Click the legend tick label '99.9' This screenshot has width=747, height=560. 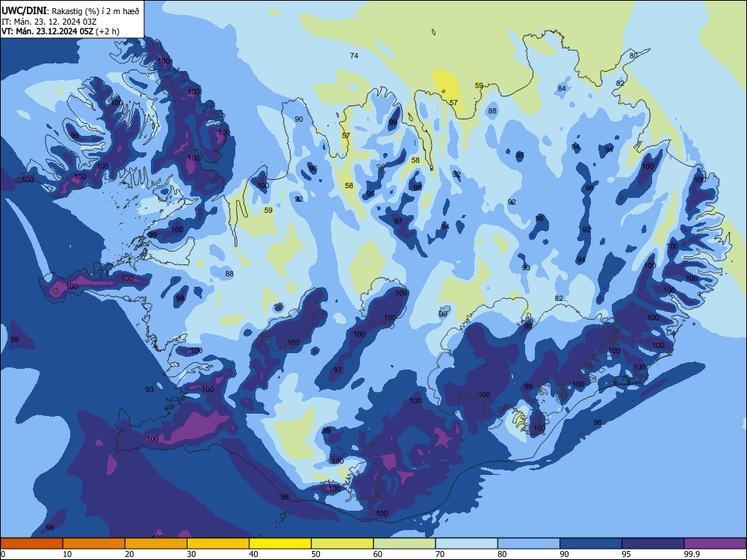coord(691,554)
